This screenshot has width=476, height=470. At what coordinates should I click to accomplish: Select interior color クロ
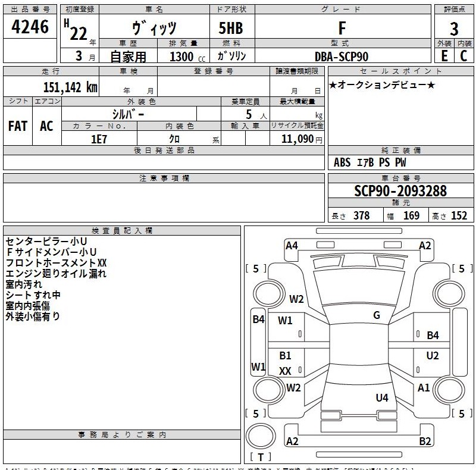click(x=174, y=139)
